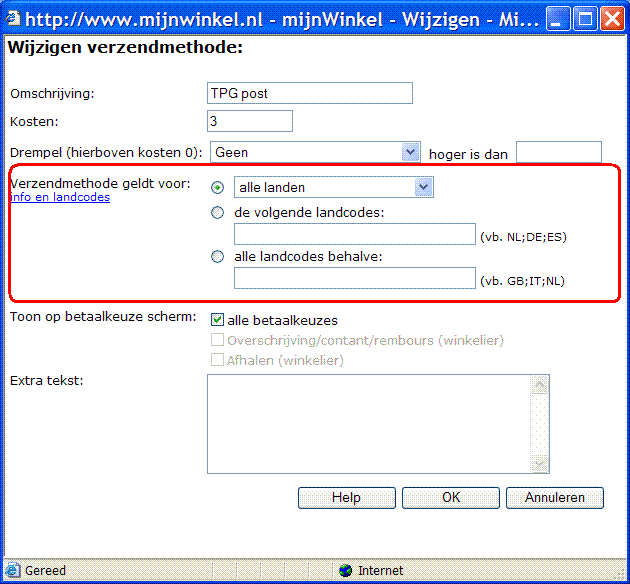Click the 'hoger is dan' value field

click(x=558, y=152)
